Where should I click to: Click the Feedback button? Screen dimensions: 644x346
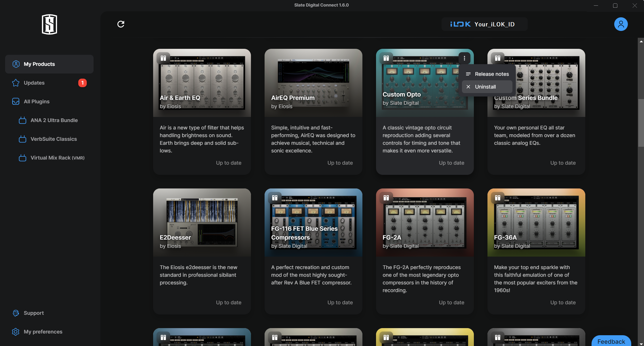pos(611,341)
